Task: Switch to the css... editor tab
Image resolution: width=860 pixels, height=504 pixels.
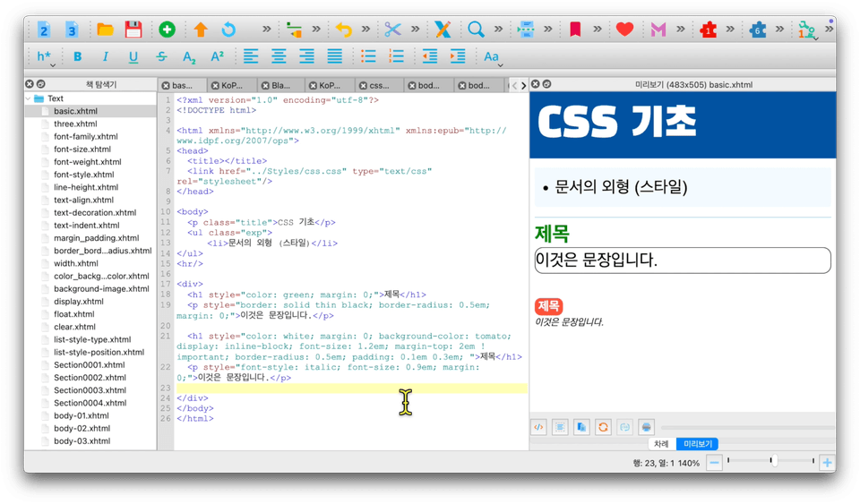Action: click(380, 85)
